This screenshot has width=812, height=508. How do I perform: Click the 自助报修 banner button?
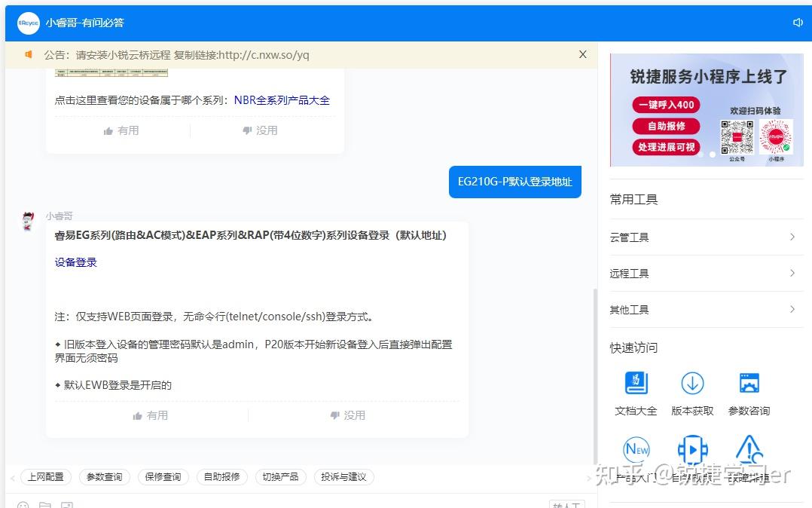[666, 126]
